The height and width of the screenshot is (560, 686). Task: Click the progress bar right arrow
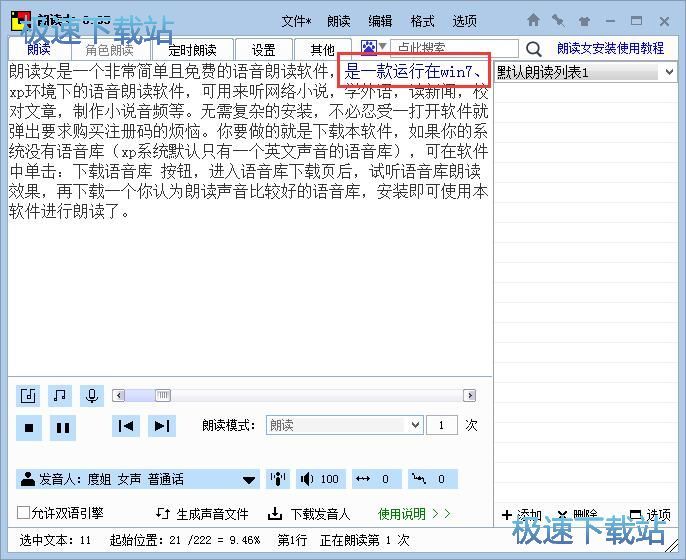click(470, 396)
